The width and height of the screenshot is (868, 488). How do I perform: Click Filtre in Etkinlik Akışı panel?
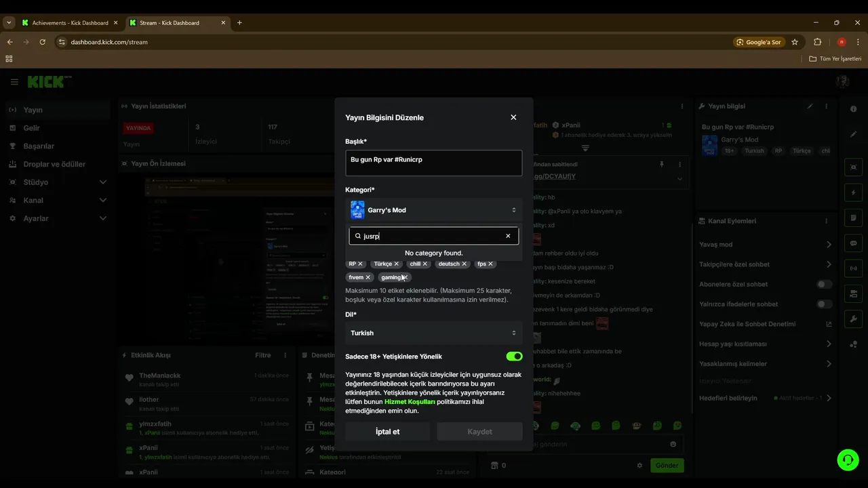click(x=263, y=355)
